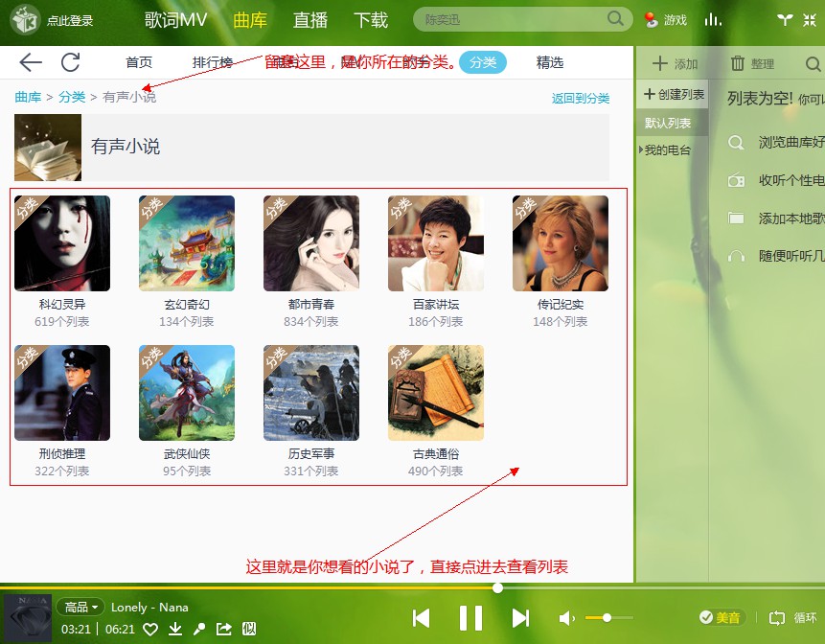825x644 pixels.
Task: Open the 高品 quality dropdown
Action: click(x=81, y=607)
